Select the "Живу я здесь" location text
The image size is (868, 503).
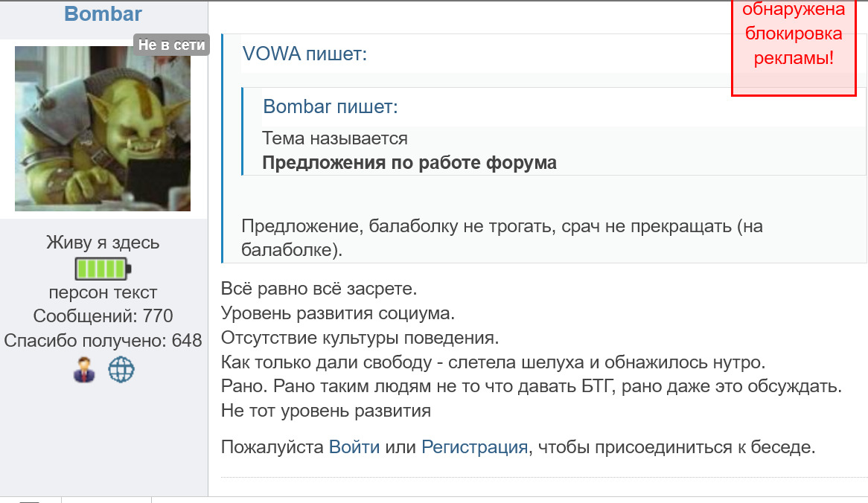(103, 242)
